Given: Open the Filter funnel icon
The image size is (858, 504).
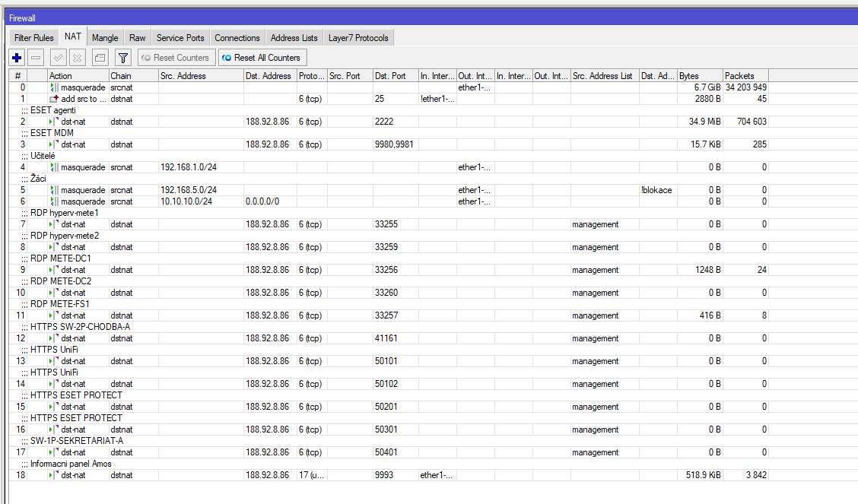Looking at the screenshot, I should 122,58.
